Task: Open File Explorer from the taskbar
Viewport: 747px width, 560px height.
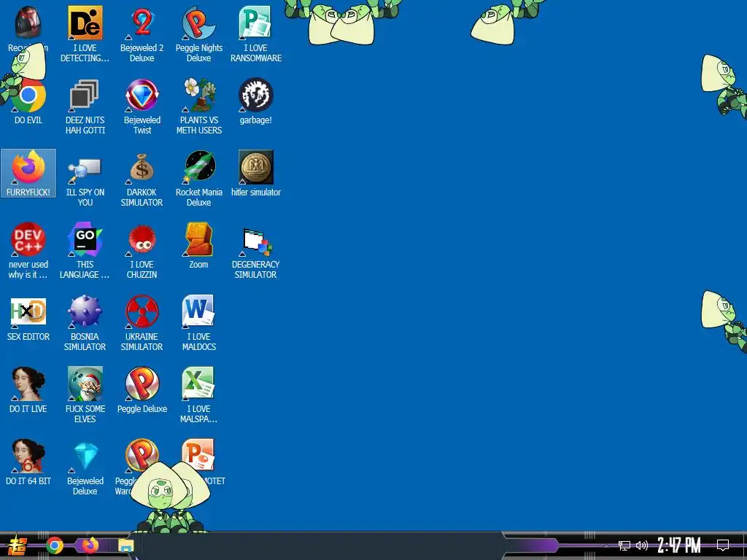Action: click(125, 545)
